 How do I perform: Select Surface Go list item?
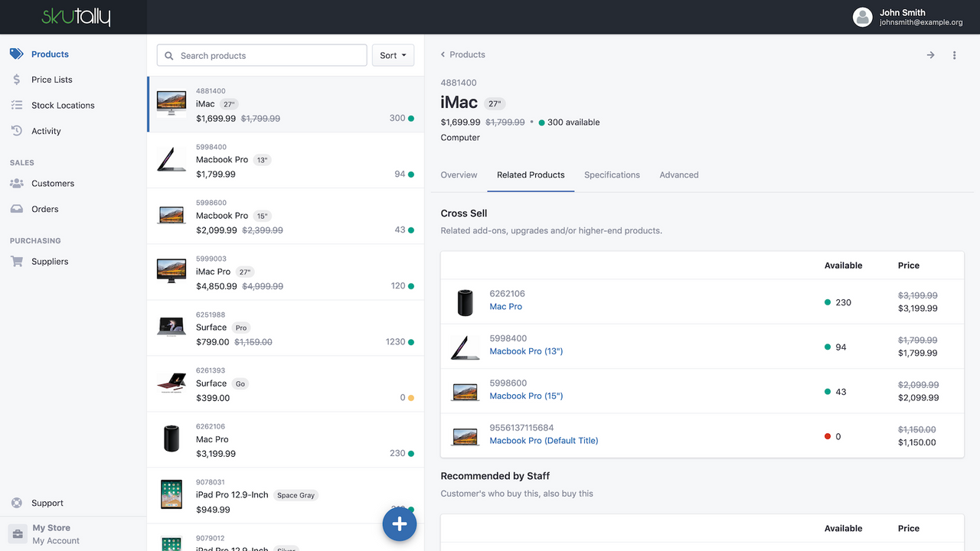click(286, 383)
